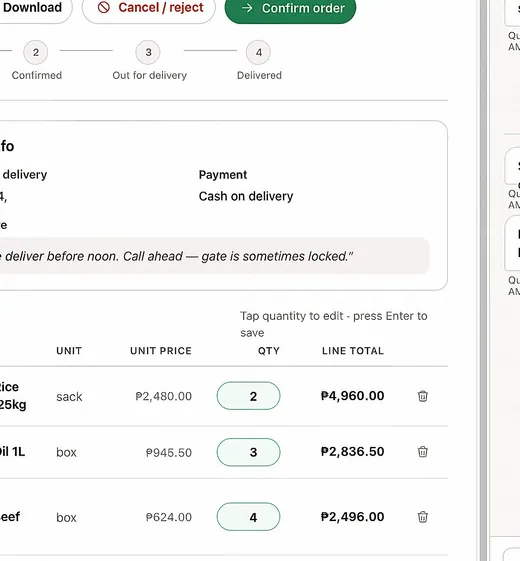Click the Confirm order button
The height and width of the screenshot is (561, 520).
click(290, 8)
